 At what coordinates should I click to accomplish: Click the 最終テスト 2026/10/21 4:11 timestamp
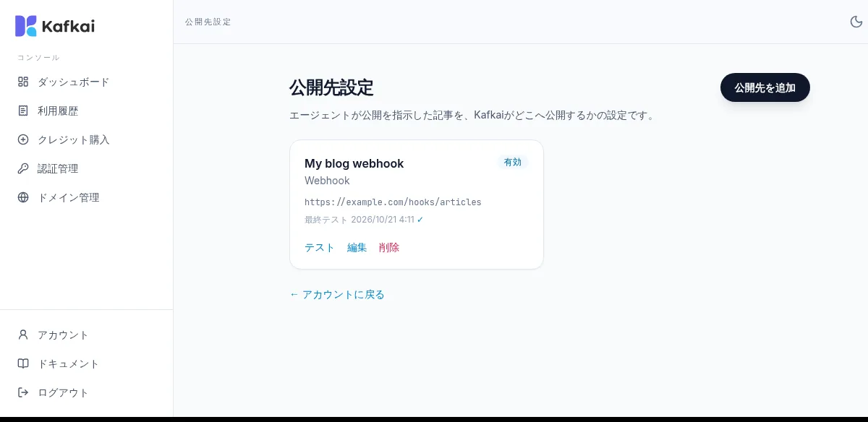coord(359,219)
